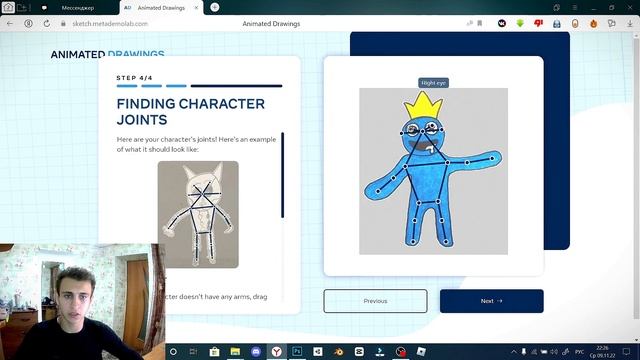
Task: Open Photoshop from the taskbar
Action: tap(297, 351)
